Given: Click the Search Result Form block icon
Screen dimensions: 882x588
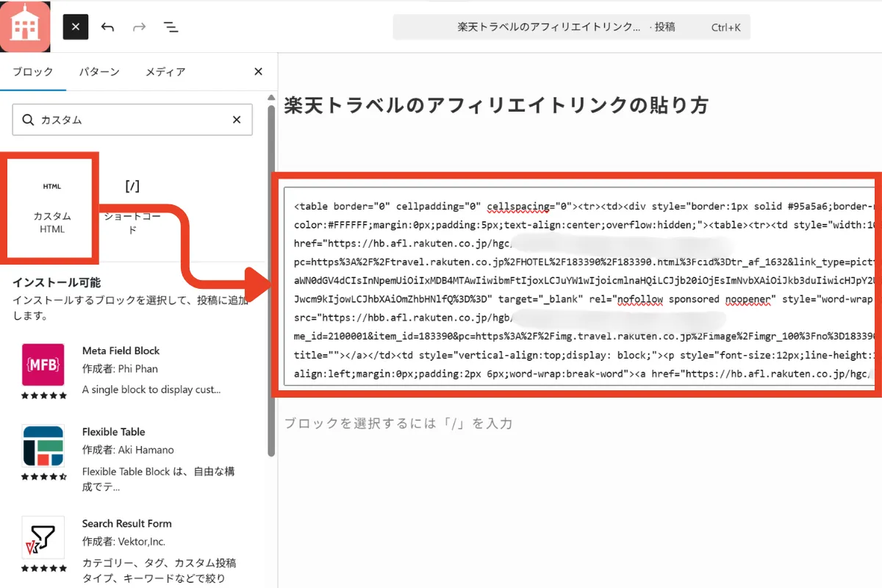Looking at the screenshot, I should [43, 537].
